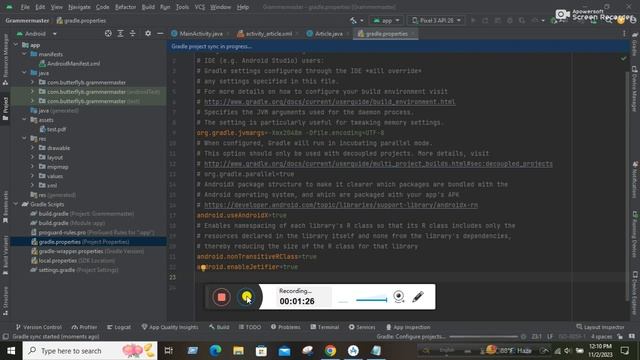This screenshot has height=360, width=640.
Task: Click the Android Studio taskbar icon
Action: (x=353, y=351)
